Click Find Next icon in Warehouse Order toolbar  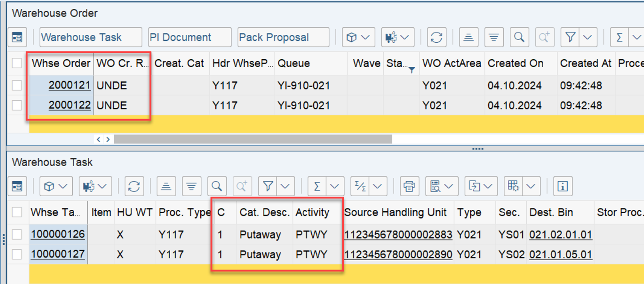[x=544, y=38]
